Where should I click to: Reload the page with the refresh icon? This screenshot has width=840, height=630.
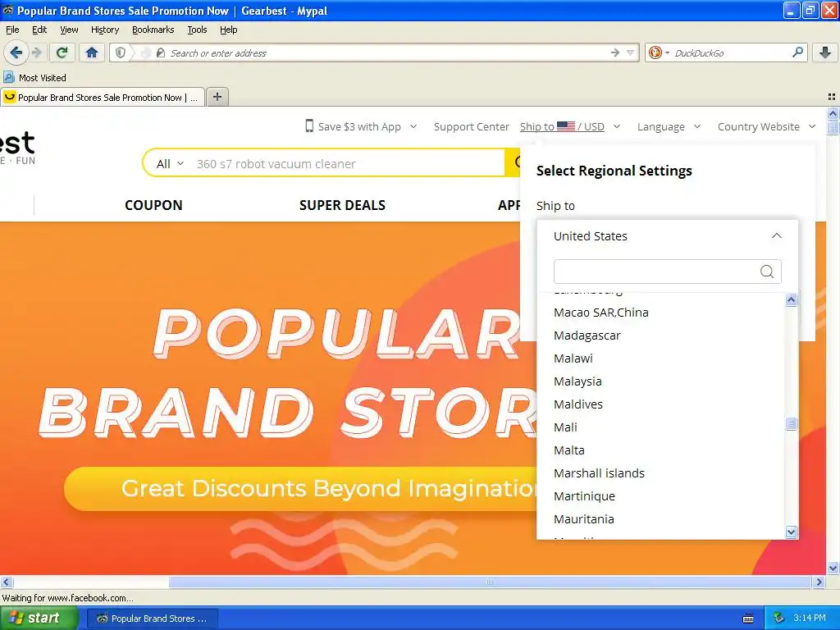62,52
